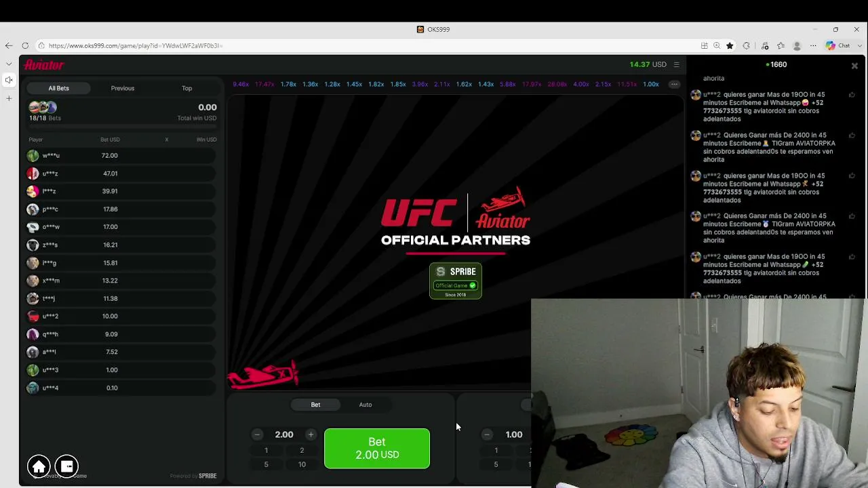Click the 28.08x multiplier in history

pos(557,84)
